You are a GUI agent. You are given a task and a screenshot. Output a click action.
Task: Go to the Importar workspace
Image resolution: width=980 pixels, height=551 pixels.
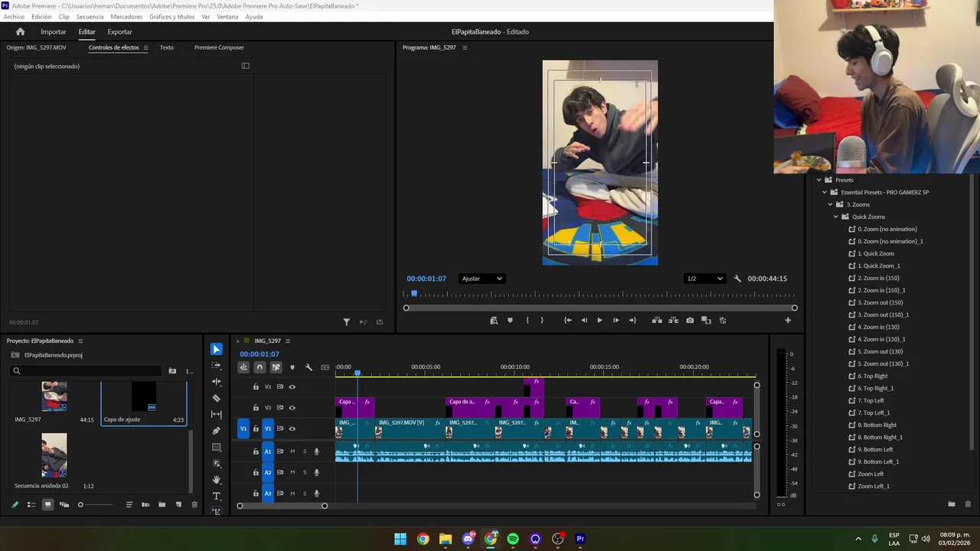click(54, 31)
